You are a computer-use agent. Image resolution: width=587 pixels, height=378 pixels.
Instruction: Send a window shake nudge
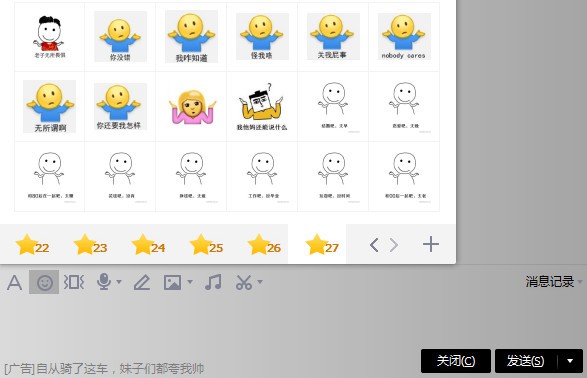click(74, 282)
